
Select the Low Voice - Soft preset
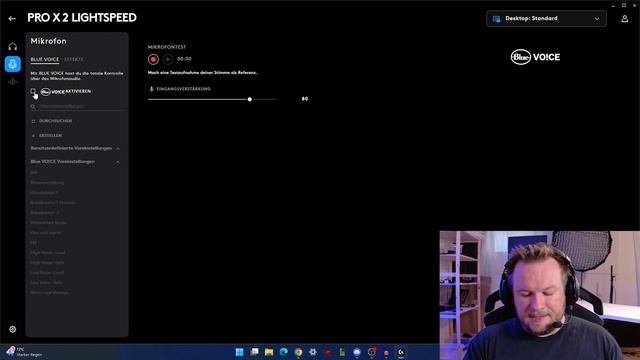[x=47, y=283]
